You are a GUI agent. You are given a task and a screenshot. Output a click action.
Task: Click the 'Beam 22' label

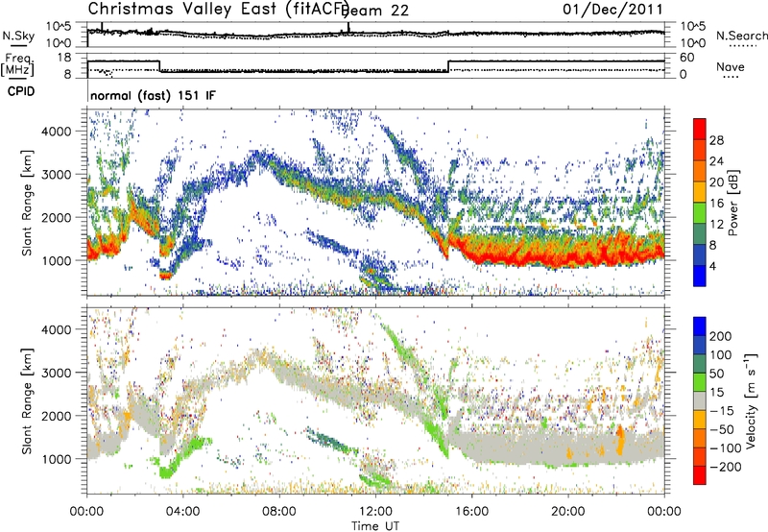(x=375, y=11)
